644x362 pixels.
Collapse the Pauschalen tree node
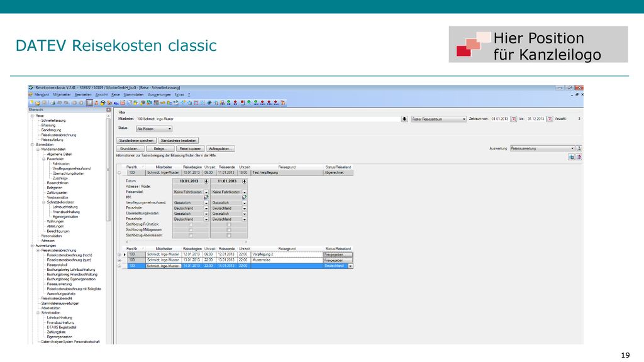[x=43, y=159]
